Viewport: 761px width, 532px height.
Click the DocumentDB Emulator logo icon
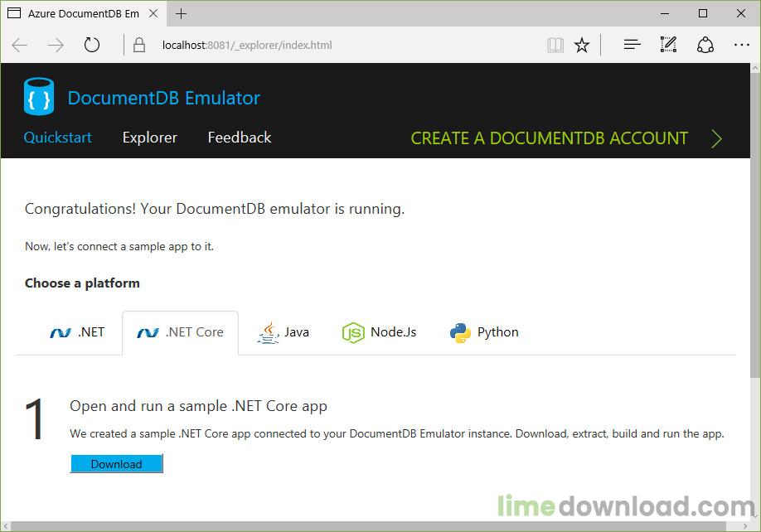[x=39, y=97]
